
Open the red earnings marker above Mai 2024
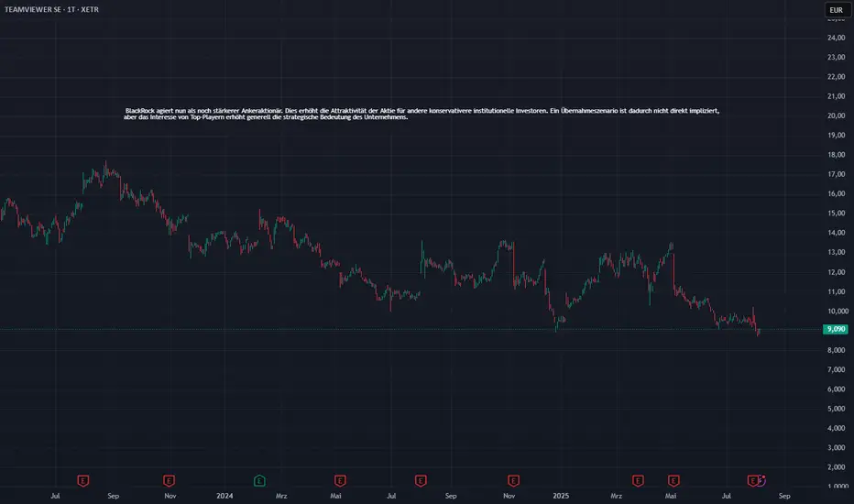tap(340, 480)
